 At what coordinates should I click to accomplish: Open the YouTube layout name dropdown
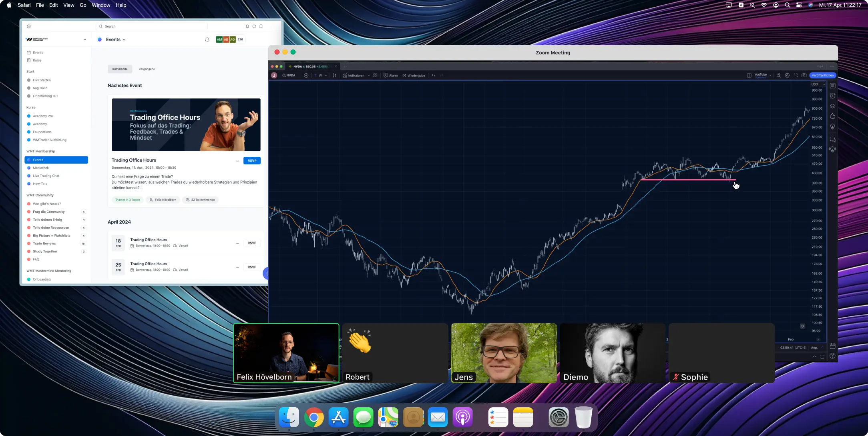pyautogui.click(x=762, y=75)
